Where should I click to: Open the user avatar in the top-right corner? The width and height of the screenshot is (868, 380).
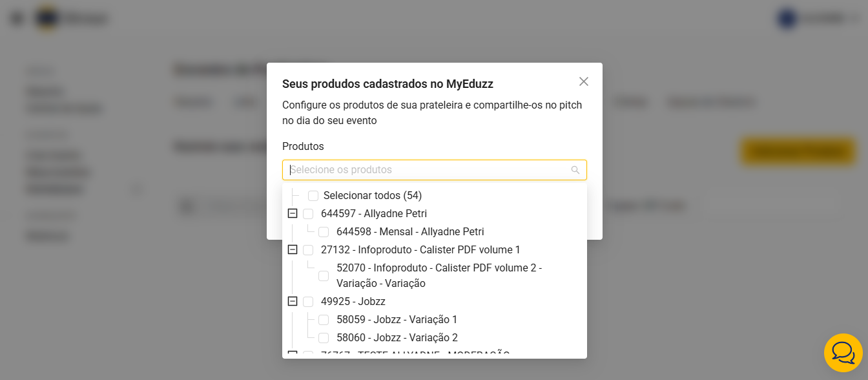(787, 19)
